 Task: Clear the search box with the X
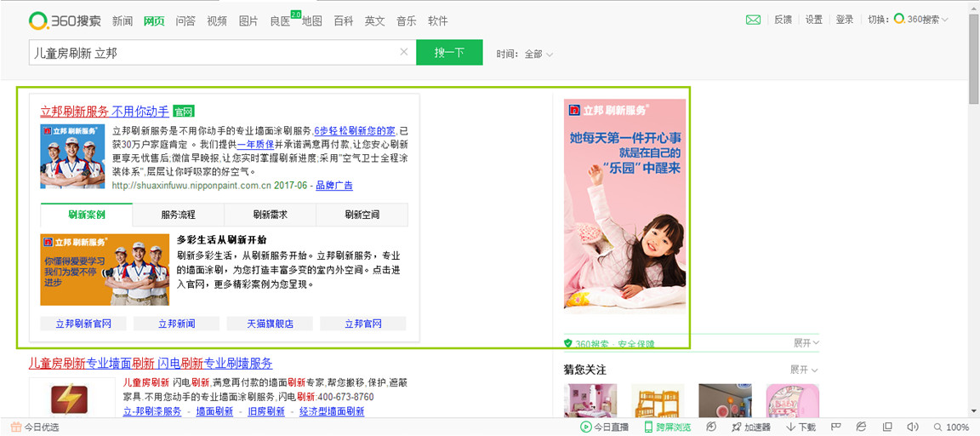point(404,52)
